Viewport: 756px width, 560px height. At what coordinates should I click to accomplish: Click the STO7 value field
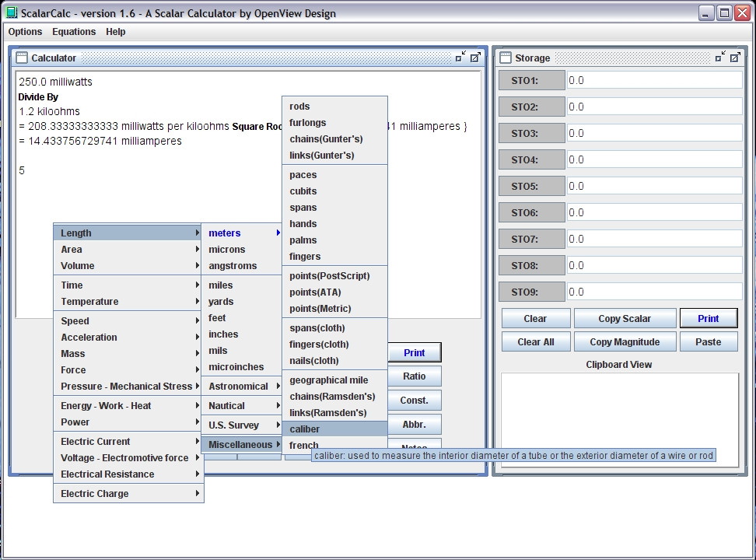(x=654, y=239)
